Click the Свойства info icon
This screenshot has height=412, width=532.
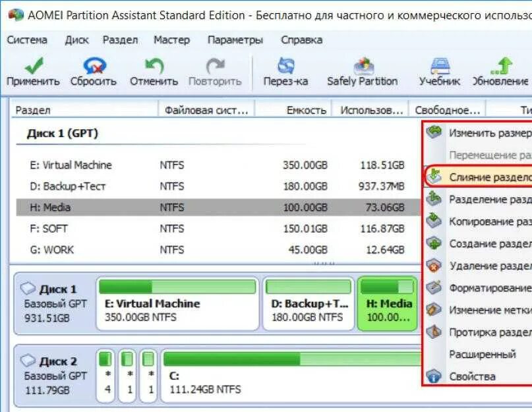[x=434, y=376]
